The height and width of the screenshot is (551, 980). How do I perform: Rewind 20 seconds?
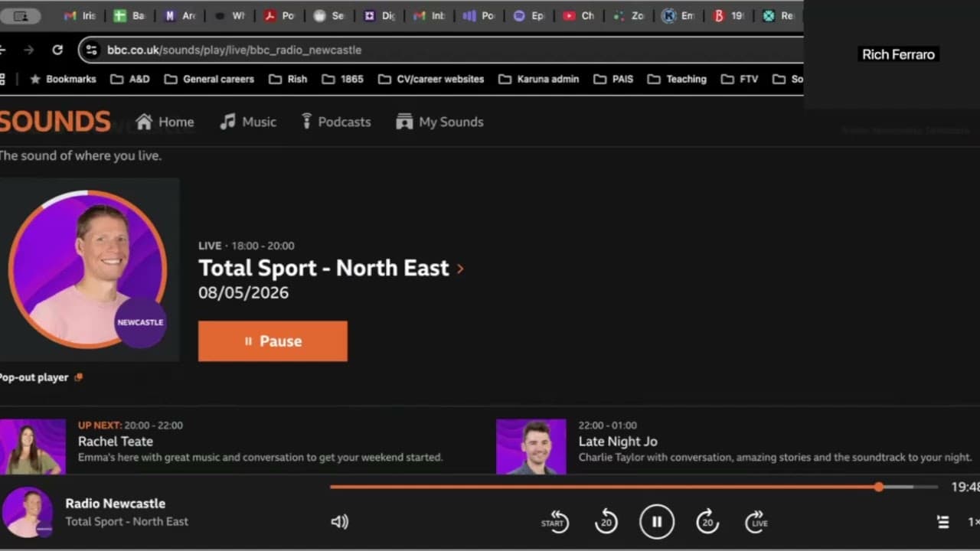click(606, 521)
